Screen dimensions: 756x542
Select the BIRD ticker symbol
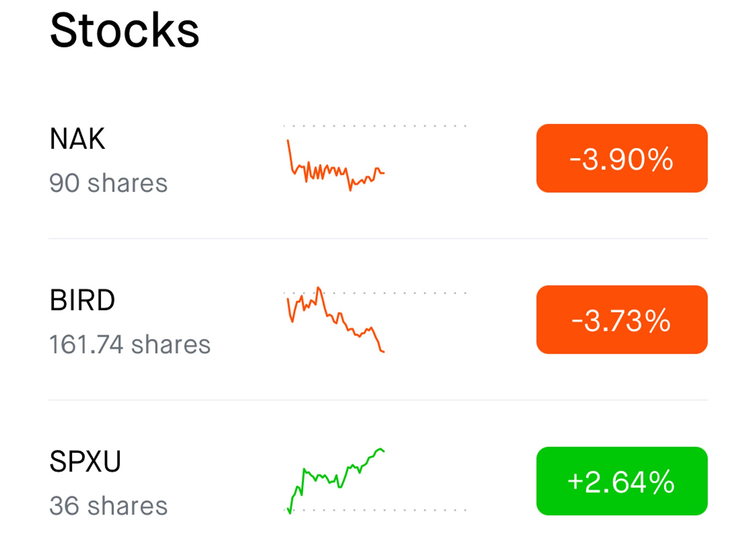82,300
